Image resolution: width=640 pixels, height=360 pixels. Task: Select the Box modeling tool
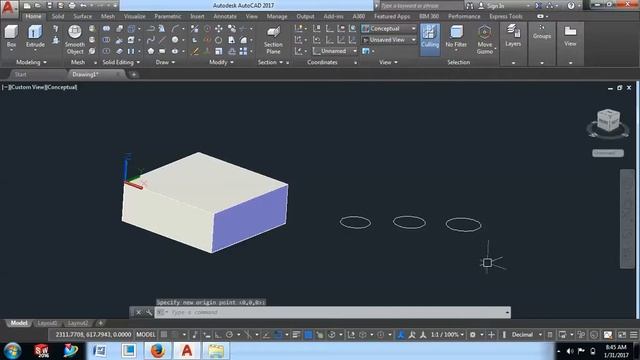[11, 37]
